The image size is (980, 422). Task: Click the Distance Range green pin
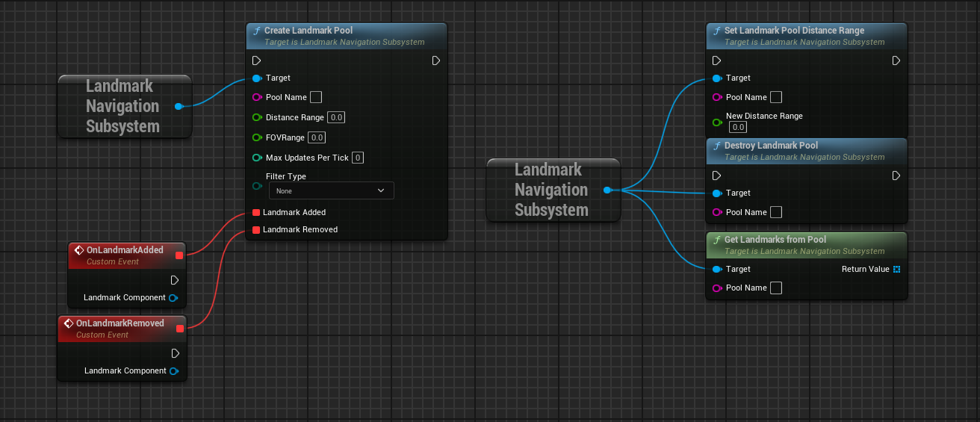[257, 117]
